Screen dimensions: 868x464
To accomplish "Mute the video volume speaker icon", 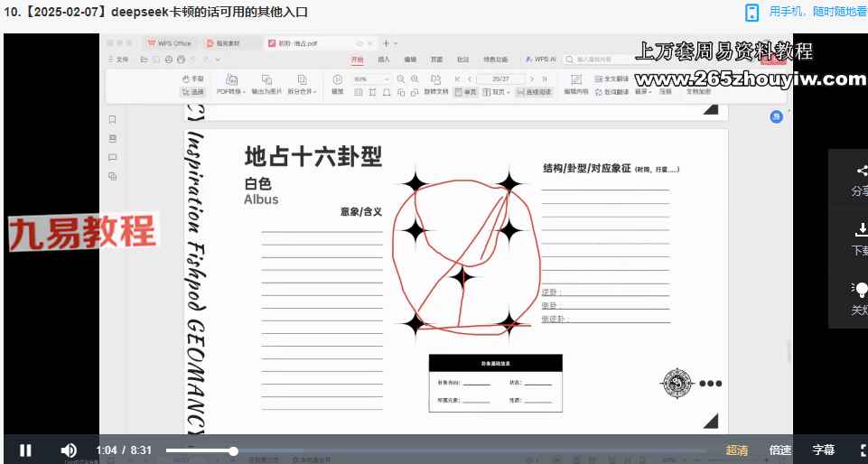I will point(69,450).
